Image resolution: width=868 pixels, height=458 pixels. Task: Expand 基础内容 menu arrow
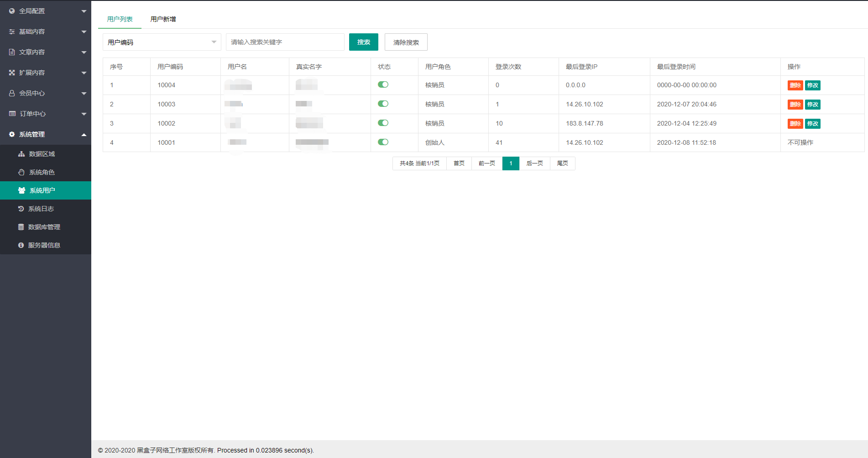tap(84, 32)
